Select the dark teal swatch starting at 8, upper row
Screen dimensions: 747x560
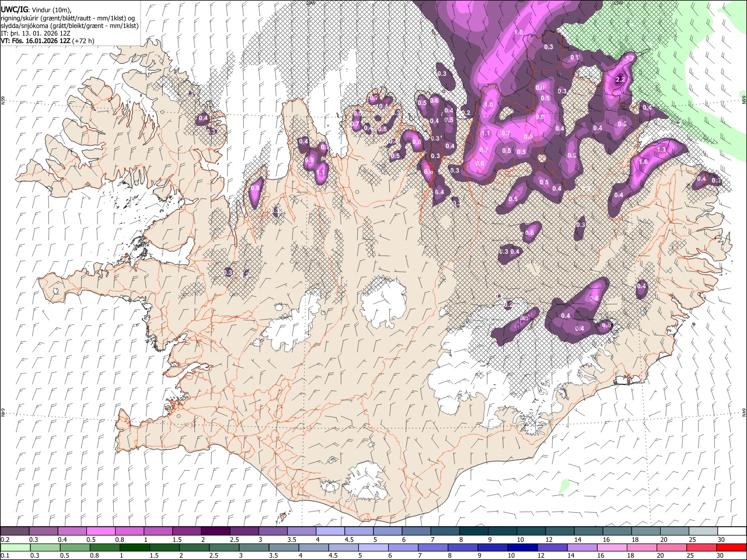tap(474, 531)
